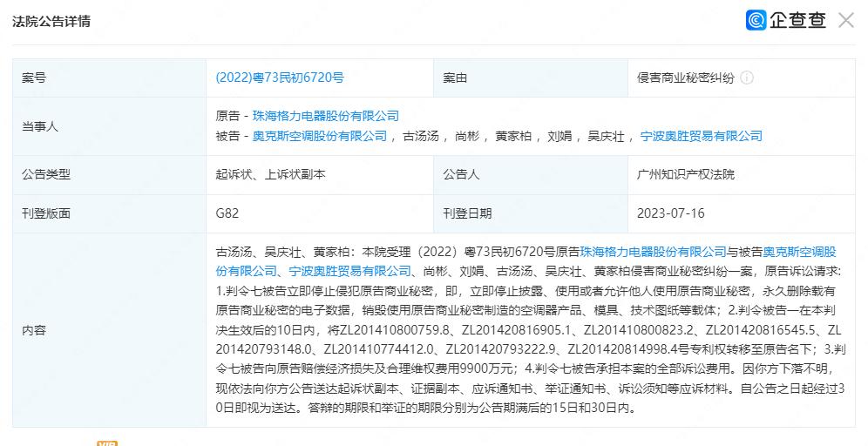Click the 内容 label cell
868x446 pixels.
(109, 330)
